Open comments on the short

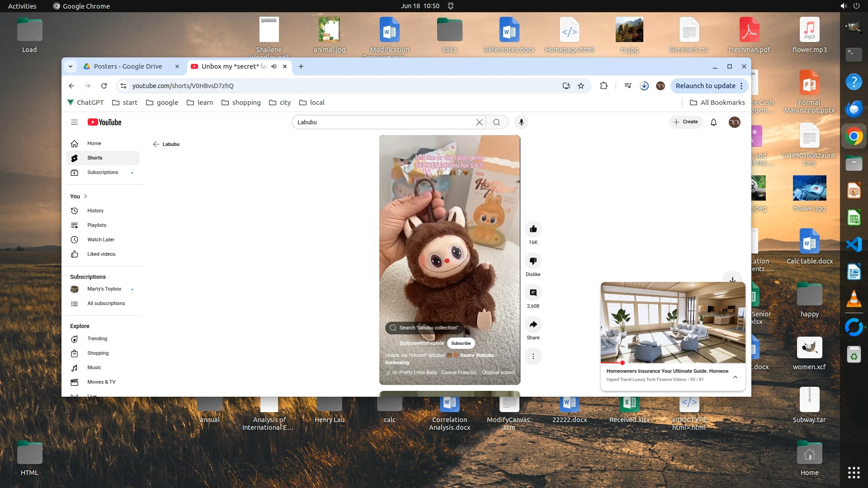click(533, 293)
